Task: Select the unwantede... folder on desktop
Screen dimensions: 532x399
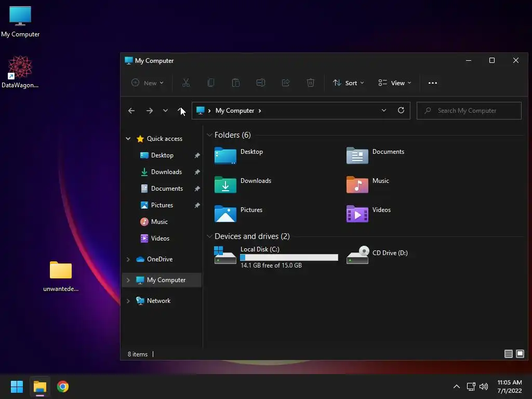Action: click(x=61, y=276)
